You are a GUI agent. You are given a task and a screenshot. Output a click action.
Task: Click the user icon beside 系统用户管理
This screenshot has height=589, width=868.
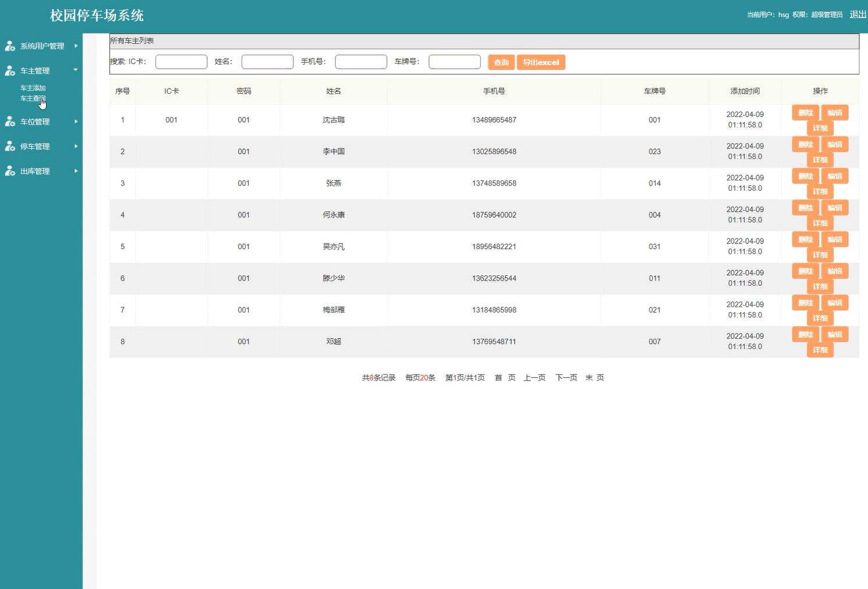10,46
